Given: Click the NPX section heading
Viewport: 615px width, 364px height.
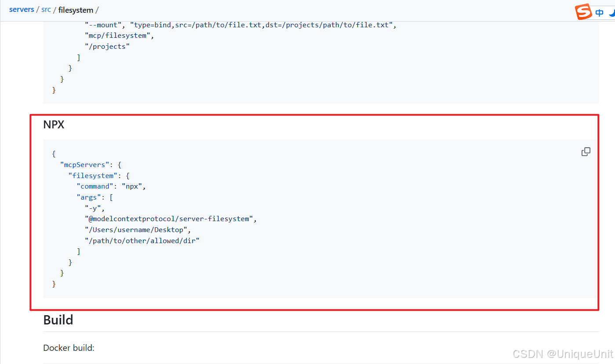Looking at the screenshot, I should (x=54, y=125).
